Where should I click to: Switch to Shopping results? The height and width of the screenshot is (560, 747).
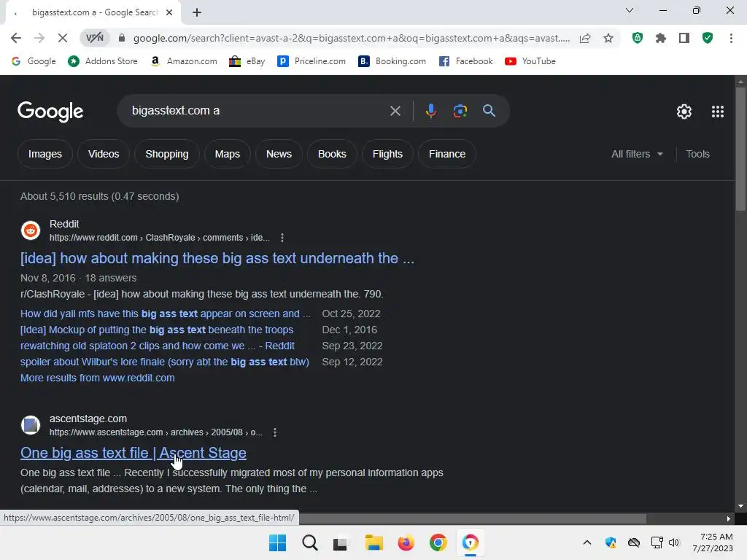pyautogui.click(x=167, y=154)
